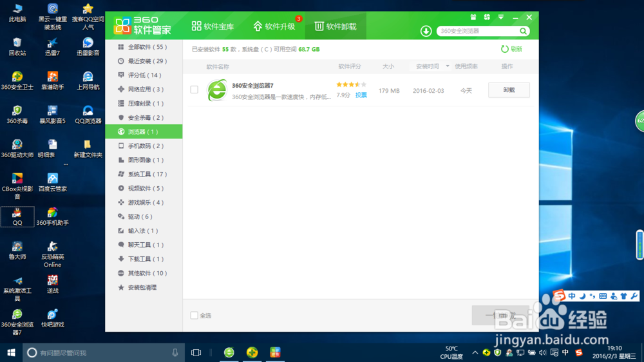Open 360杀毒 desktop icon
This screenshot has width=644, height=362.
pos(17,115)
